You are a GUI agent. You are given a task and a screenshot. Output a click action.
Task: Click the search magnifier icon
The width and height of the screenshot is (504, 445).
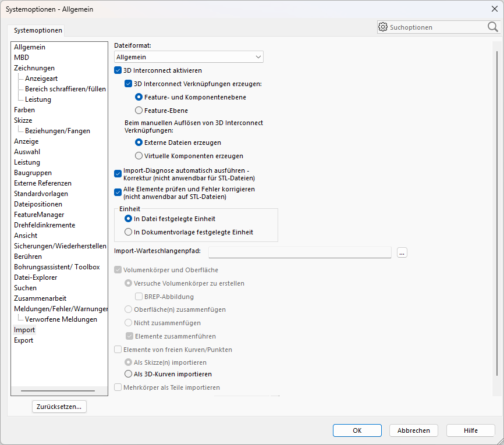(x=492, y=27)
